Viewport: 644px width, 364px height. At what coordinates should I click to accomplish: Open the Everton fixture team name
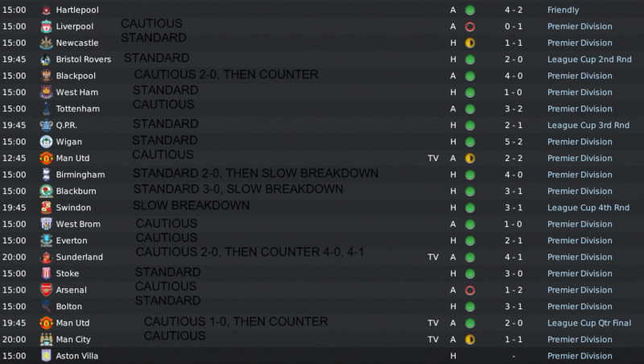coord(72,240)
